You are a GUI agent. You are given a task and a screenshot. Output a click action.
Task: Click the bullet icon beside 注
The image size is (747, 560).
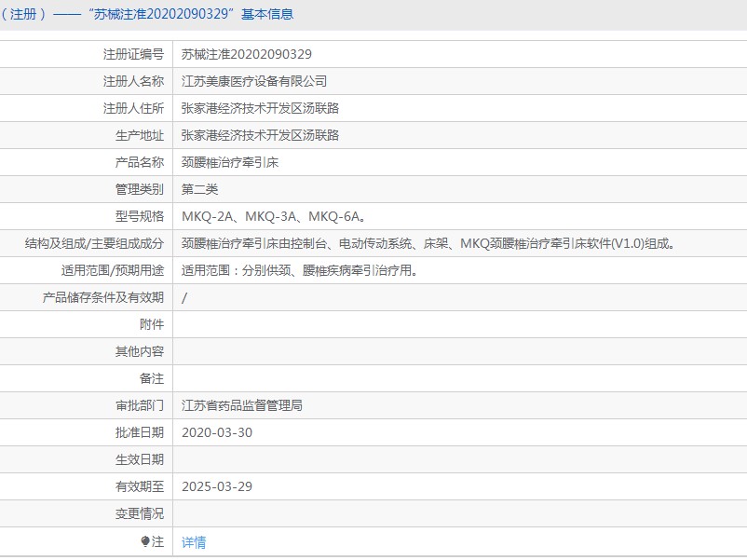(x=145, y=541)
